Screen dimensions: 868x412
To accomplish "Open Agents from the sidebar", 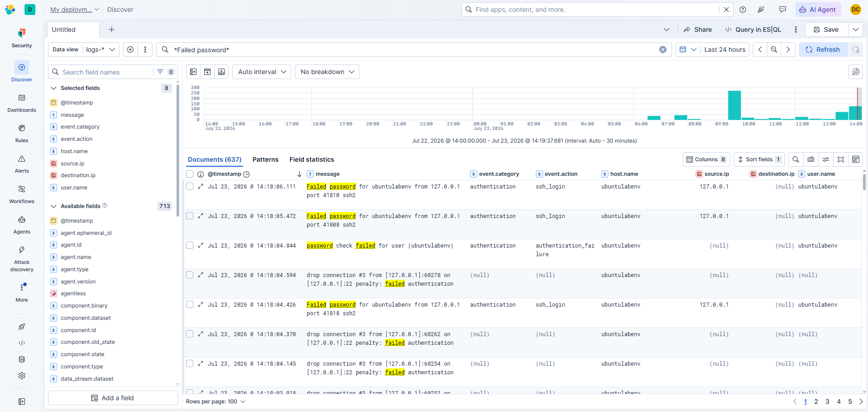I will click(x=22, y=225).
